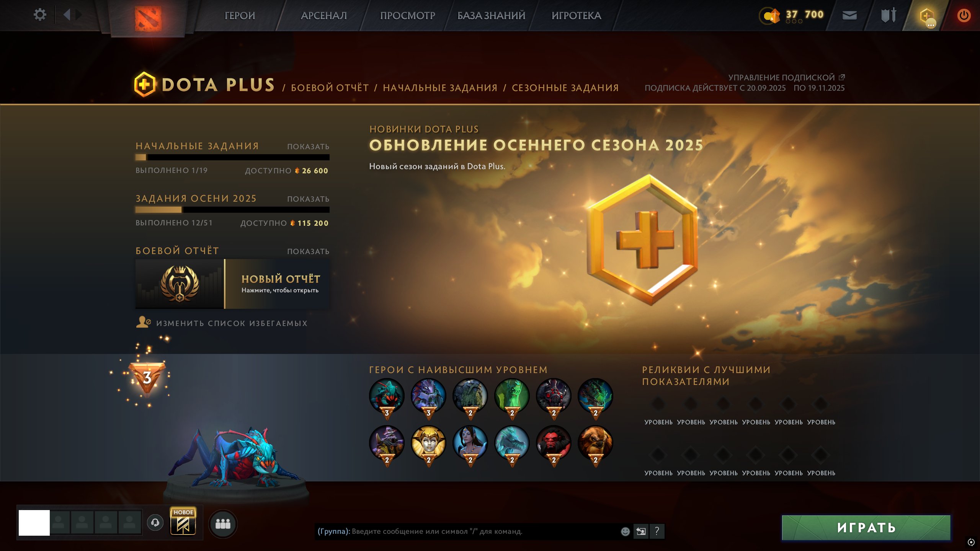Show ЗАДАНИЯ ОСЕНИ 2025 via ПОКАЗАТЬ
The image size is (980, 551).
click(x=308, y=199)
